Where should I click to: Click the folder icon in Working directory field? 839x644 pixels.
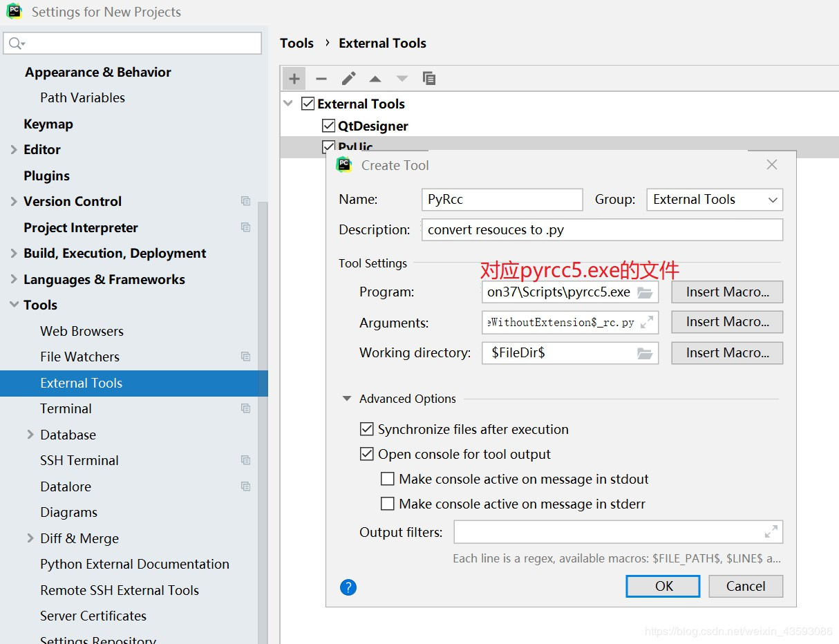pos(645,353)
